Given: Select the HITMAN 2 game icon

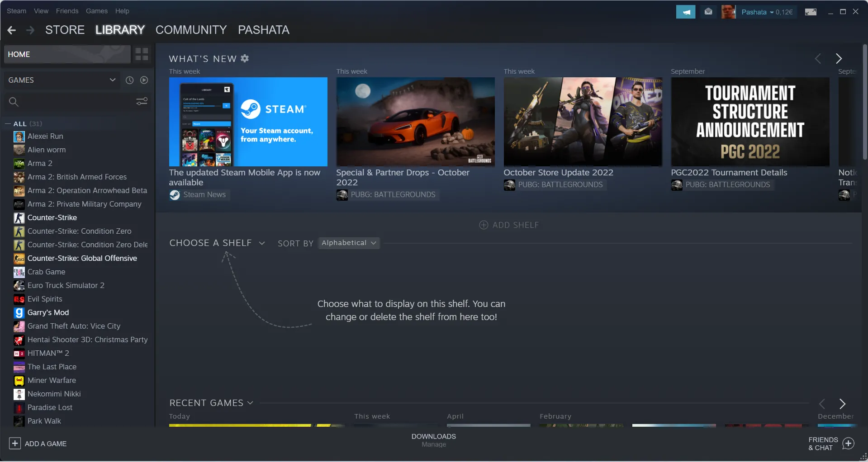Looking at the screenshot, I should [x=19, y=354].
